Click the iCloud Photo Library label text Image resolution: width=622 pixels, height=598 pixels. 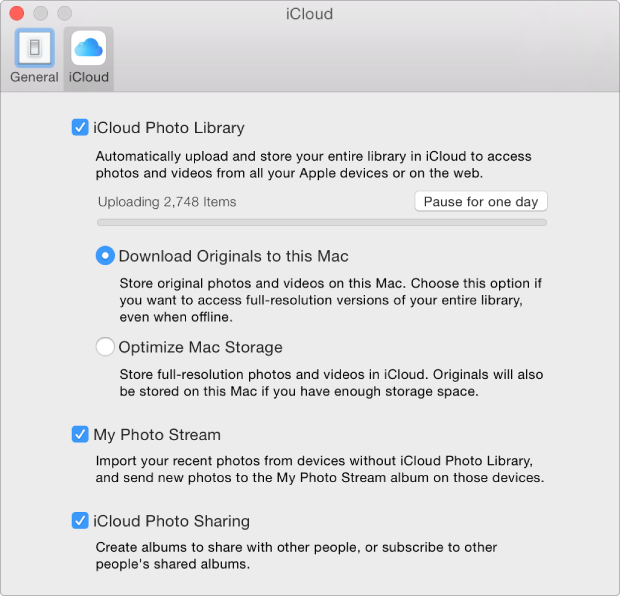[x=168, y=128]
